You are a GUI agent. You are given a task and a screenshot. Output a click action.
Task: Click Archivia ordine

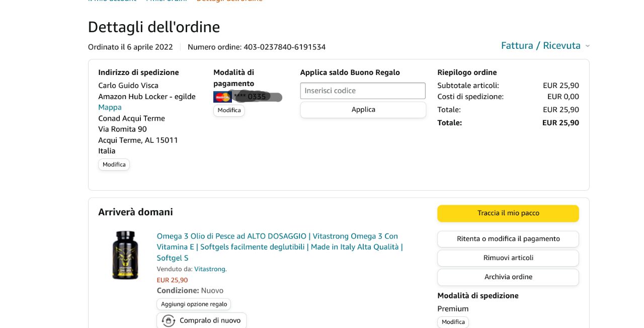pos(508,277)
